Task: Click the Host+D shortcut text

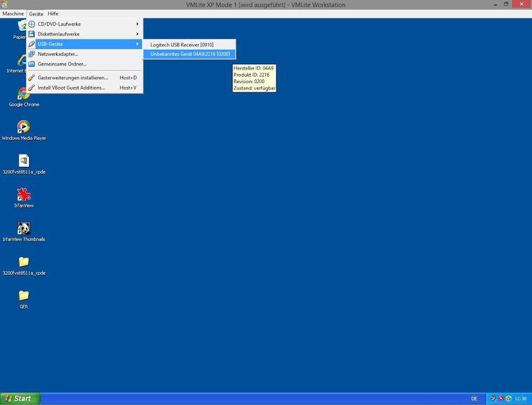Action: [x=128, y=78]
